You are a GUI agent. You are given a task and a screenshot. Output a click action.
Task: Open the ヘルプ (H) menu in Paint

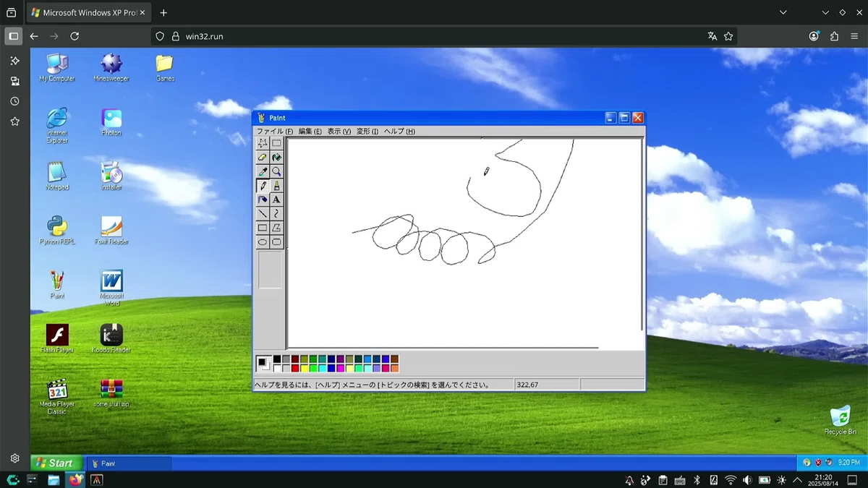pyautogui.click(x=399, y=131)
